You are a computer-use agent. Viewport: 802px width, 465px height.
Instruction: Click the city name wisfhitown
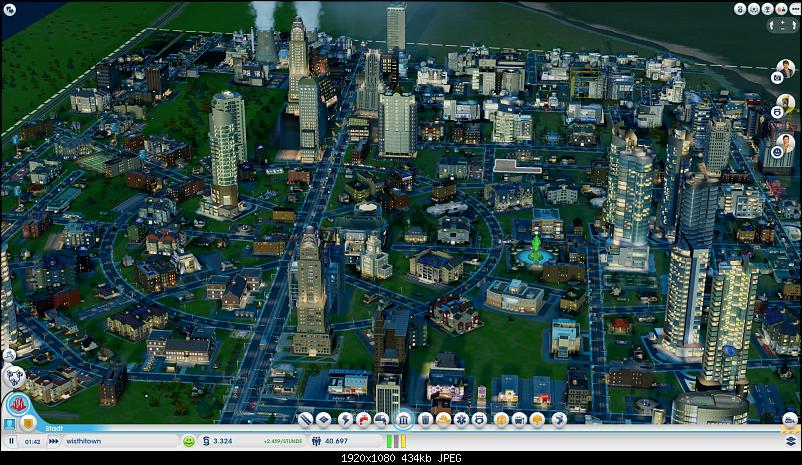[x=84, y=441]
